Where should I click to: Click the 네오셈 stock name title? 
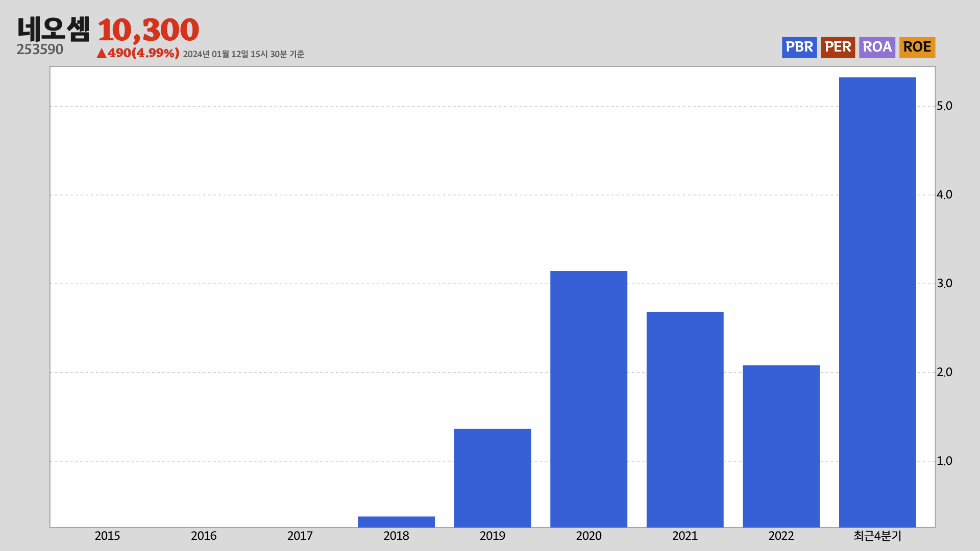tap(54, 29)
